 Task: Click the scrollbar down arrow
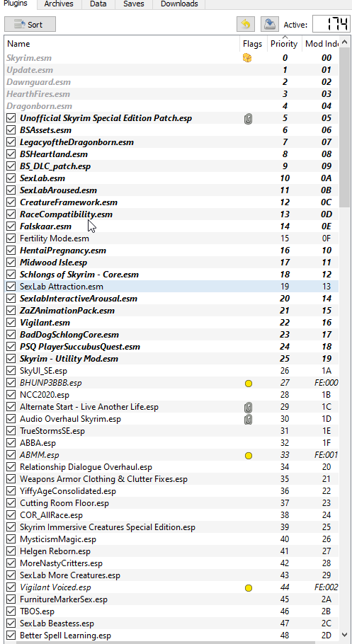tap(345, 635)
